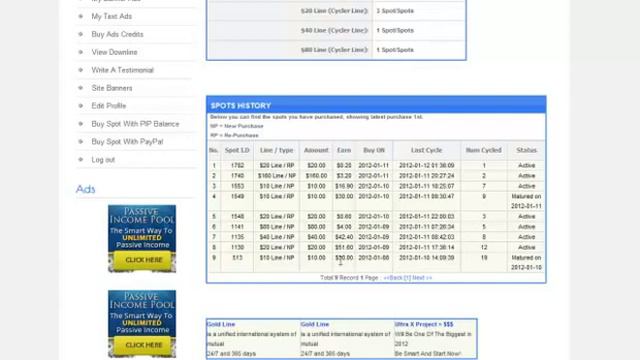Click Buy On column header
The height and width of the screenshot is (360, 640).
coord(374,150)
